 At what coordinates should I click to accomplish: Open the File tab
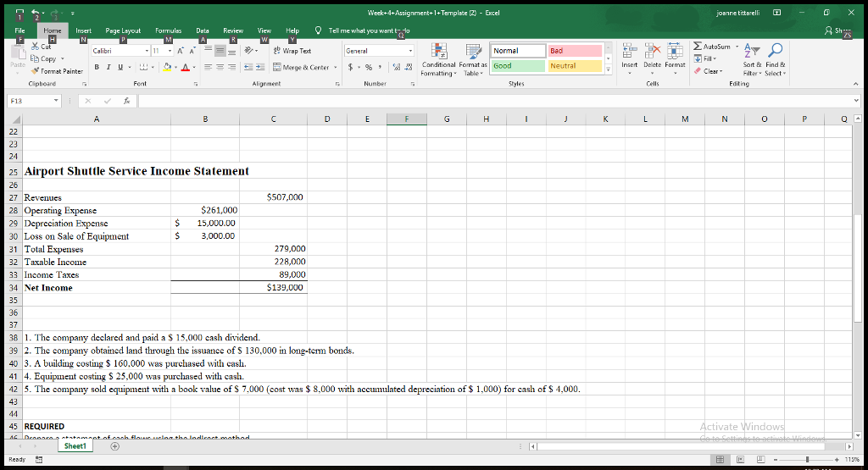coord(20,30)
